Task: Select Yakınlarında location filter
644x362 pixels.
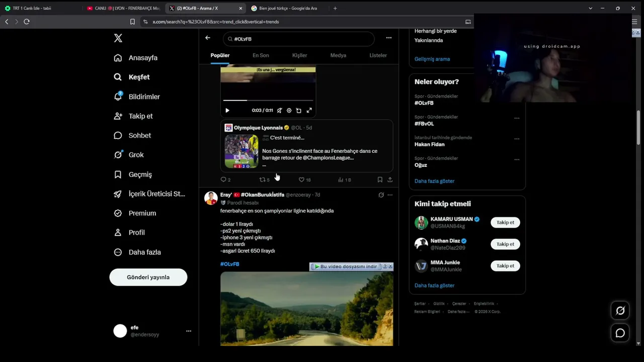Action: point(429,40)
